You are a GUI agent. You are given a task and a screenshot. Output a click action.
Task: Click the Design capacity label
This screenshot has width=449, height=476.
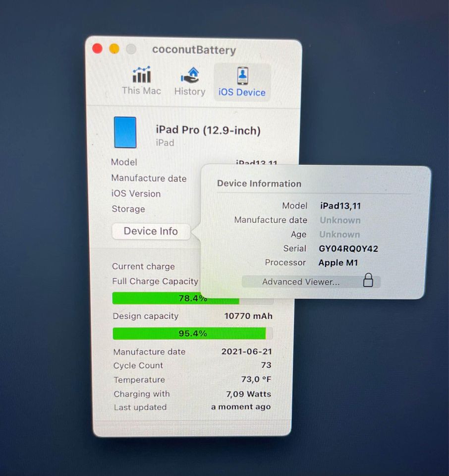[146, 316]
